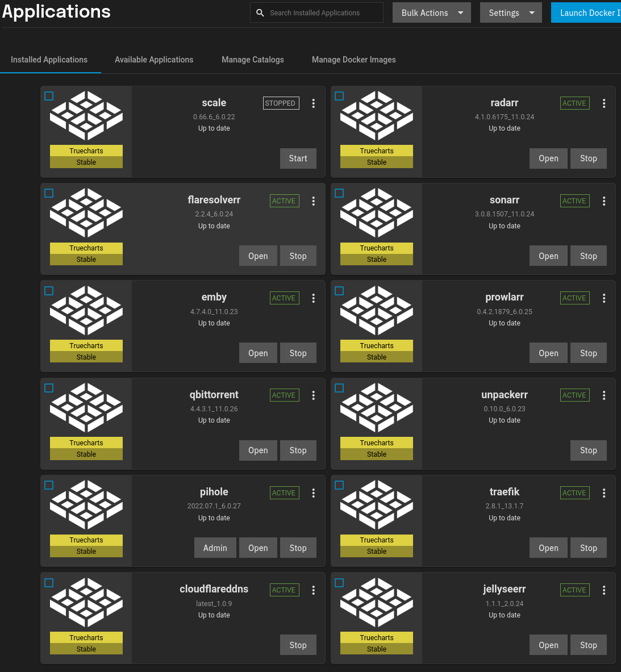Open the Manage Docker Images tab
Image resolution: width=621 pixels, height=672 pixels.
point(354,60)
